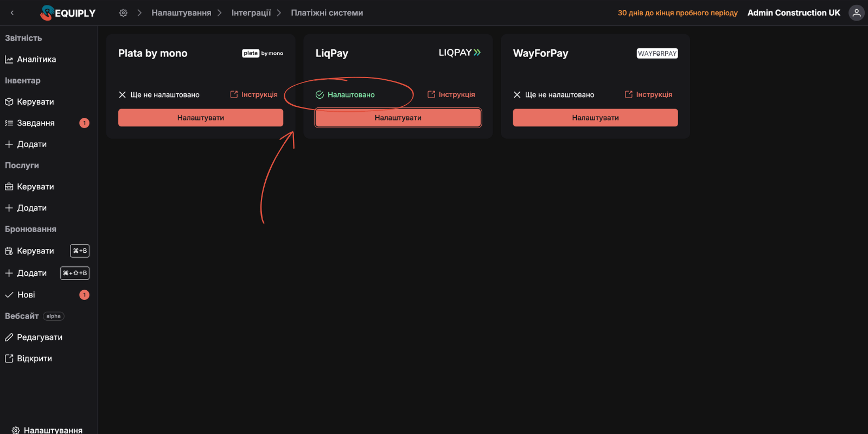Click the WayForPay logo badge

(x=657, y=53)
